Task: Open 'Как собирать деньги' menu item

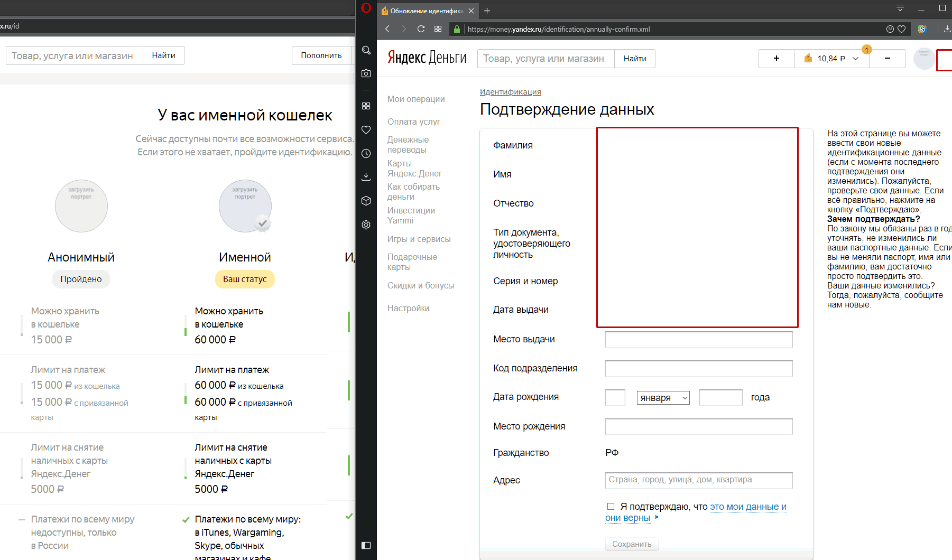Action: pyautogui.click(x=413, y=192)
